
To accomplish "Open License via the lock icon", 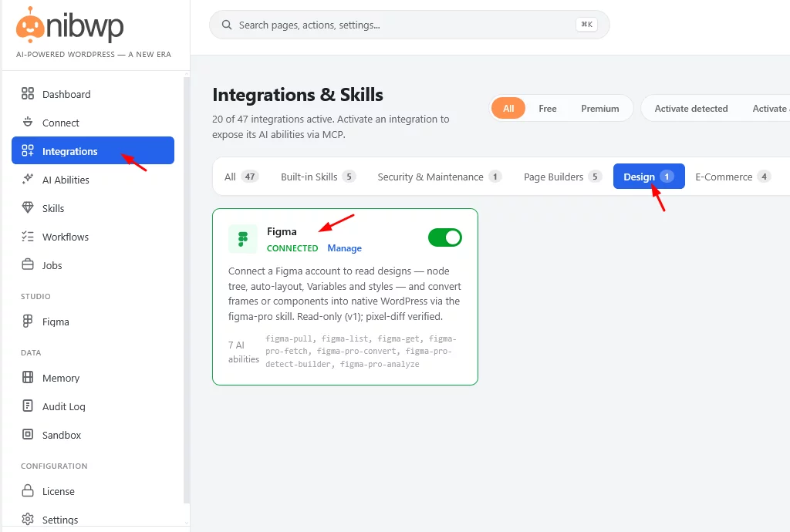I will click(28, 490).
